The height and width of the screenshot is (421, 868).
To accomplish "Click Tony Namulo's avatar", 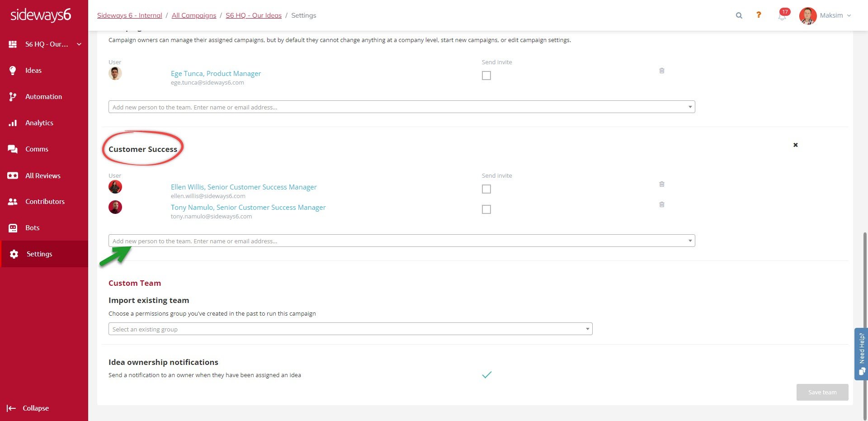I will tap(115, 207).
